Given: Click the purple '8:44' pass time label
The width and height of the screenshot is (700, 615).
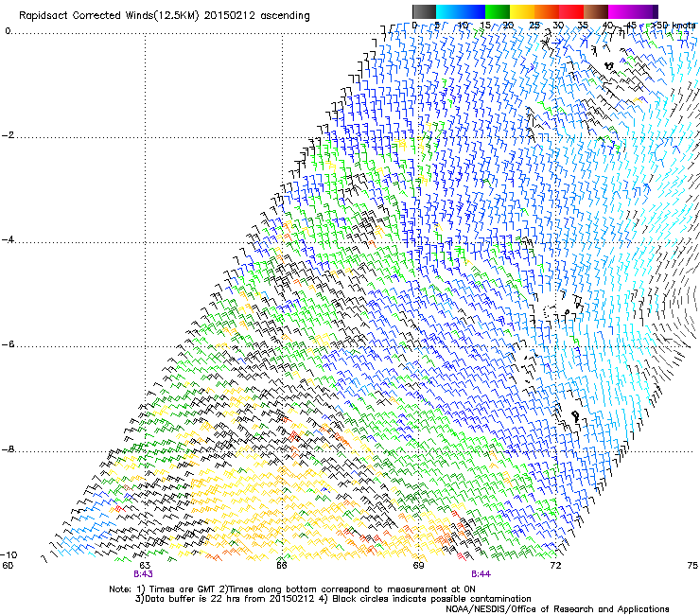Looking at the screenshot, I should [481, 574].
